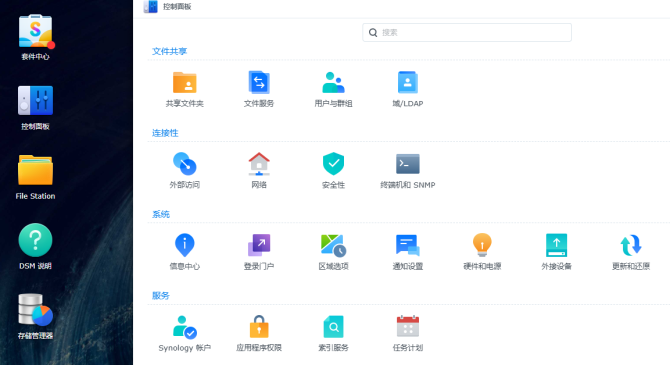This screenshot has height=365, width=670.
Task: Click the 服务 section heading
Action: [x=161, y=296]
